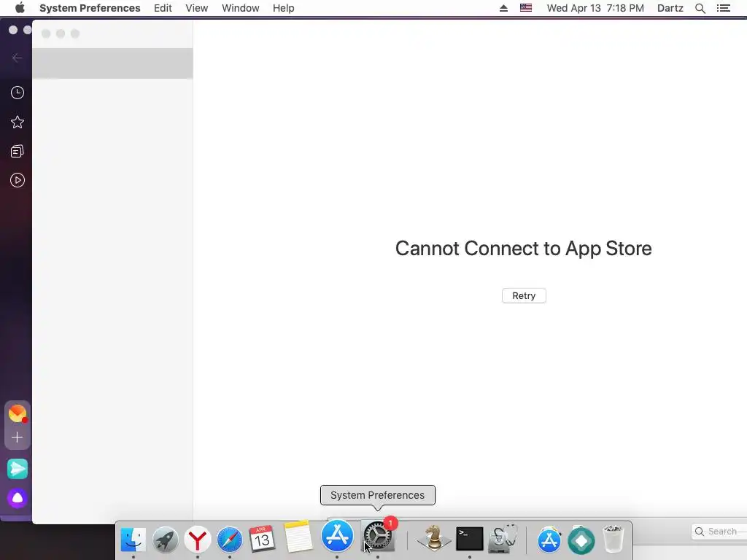747x560 pixels.
Task: Click the plus add icon in sidebar
Action: click(x=18, y=437)
